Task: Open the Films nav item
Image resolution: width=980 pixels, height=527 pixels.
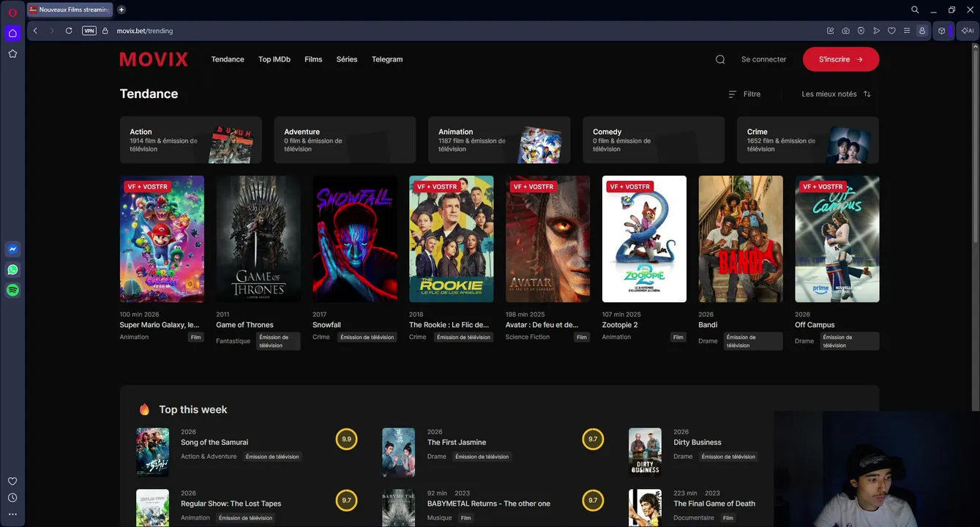Action: pos(313,59)
